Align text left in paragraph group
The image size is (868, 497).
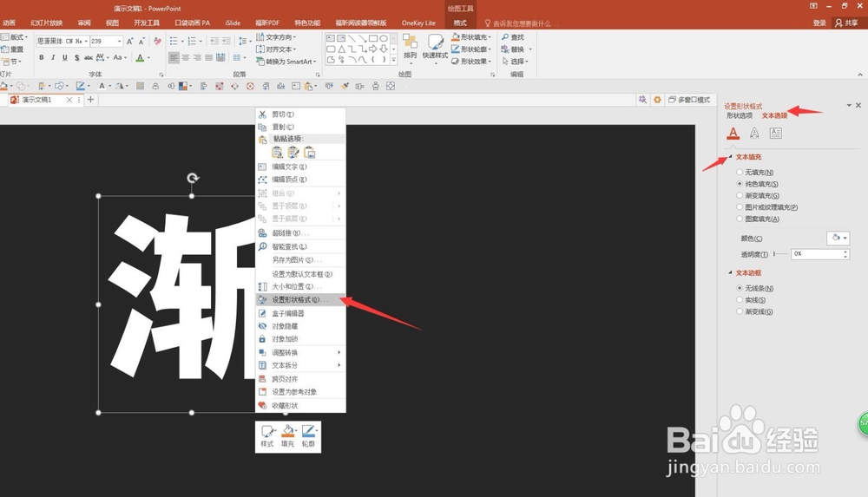(x=174, y=57)
